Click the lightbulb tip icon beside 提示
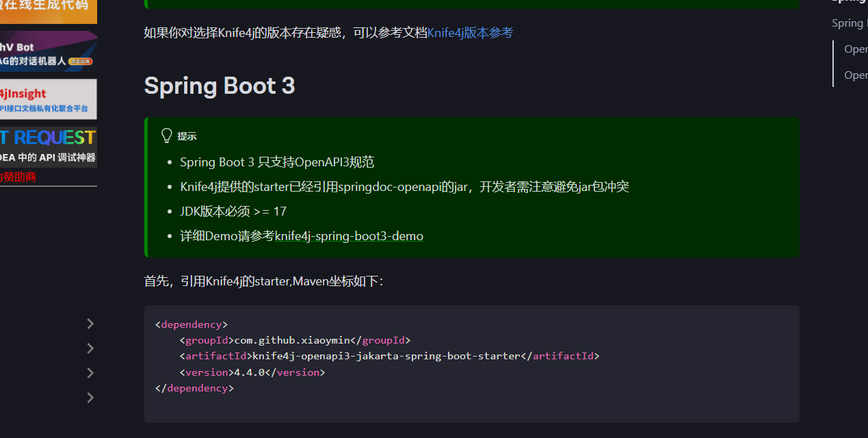 pos(166,136)
